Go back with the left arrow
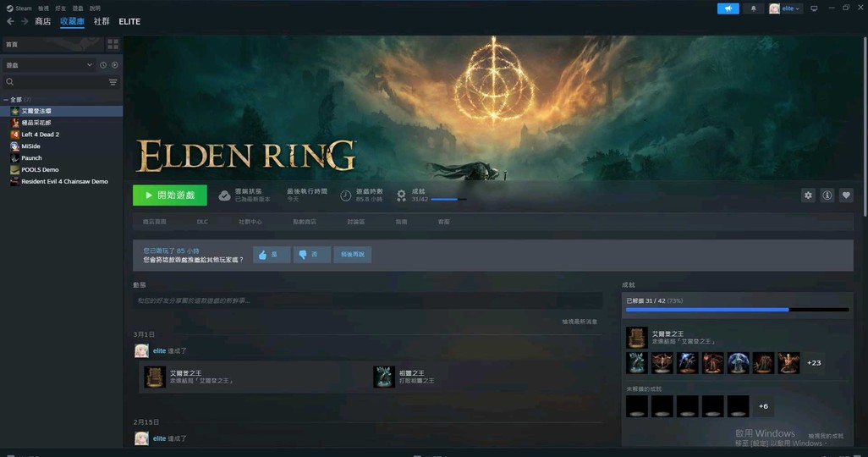Viewport: 868px width, 457px height. tap(10, 21)
